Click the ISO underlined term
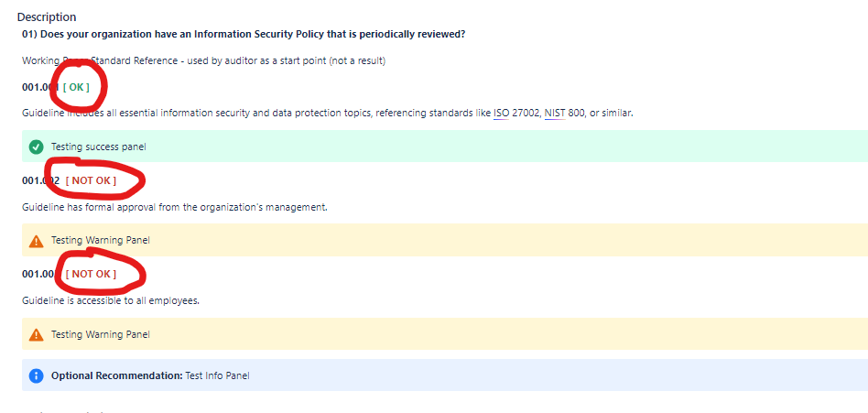The width and height of the screenshot is (868, 413). point(501,113)
